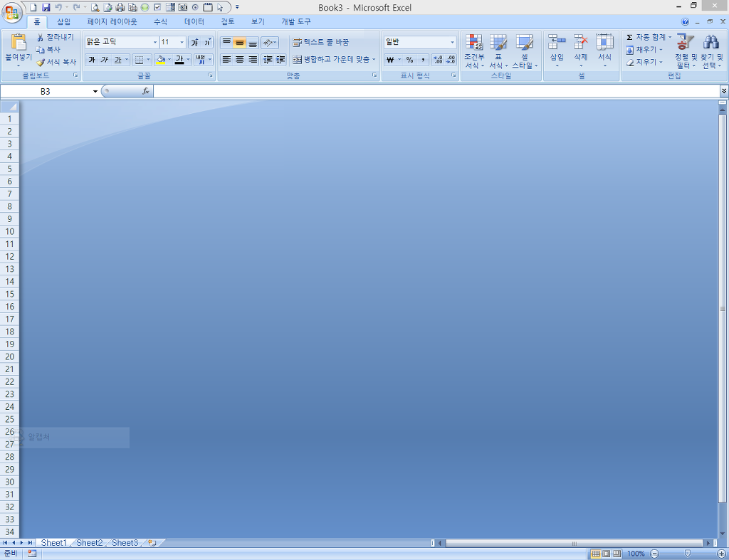The height and width of the screenshot is (560, 729).
Task: Increase font size with the larger 가 icon
Action: (195, 42)
